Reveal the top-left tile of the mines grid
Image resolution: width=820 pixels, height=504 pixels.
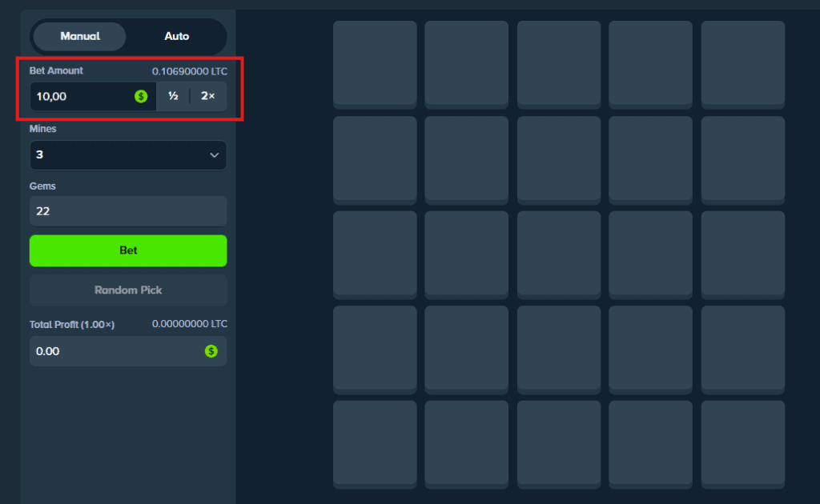[x=374, y=64]
